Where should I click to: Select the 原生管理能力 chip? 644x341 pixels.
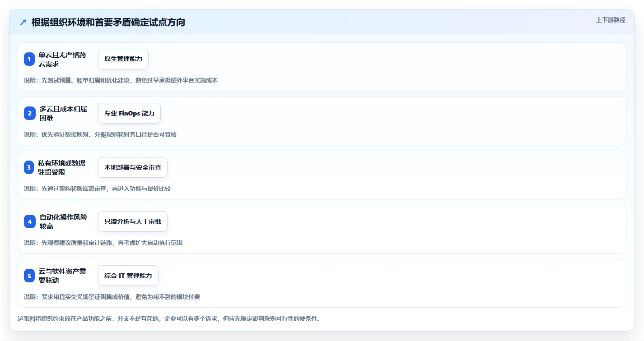(x=123, y=59)
